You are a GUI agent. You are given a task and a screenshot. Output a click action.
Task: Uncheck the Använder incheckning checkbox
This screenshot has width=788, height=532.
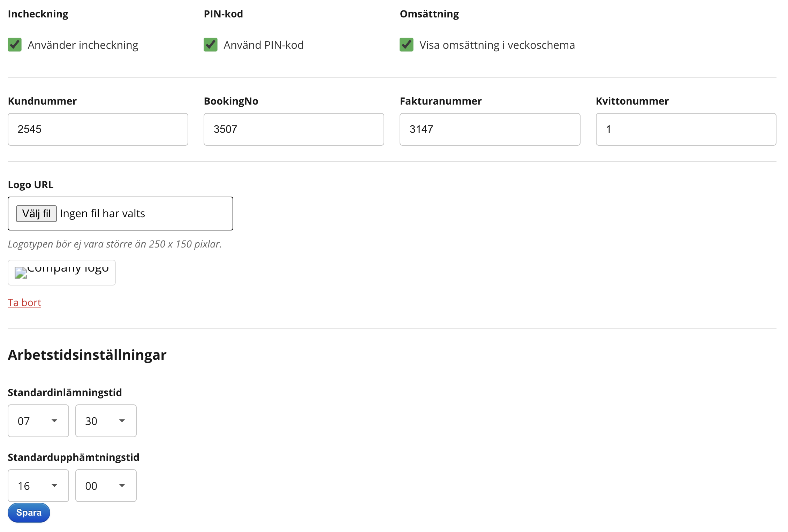(15, 45)
